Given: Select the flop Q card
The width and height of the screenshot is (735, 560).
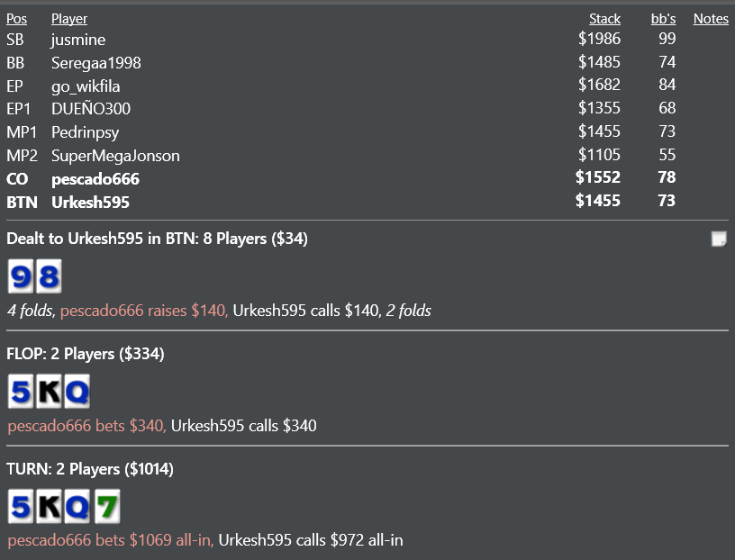Looking at the screenshot, I should (77, 392).
